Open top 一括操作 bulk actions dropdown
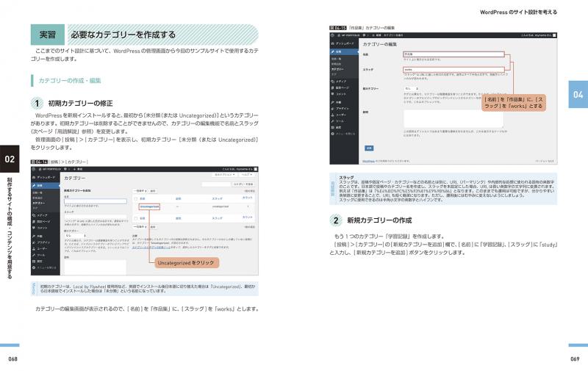 point(140,191)
